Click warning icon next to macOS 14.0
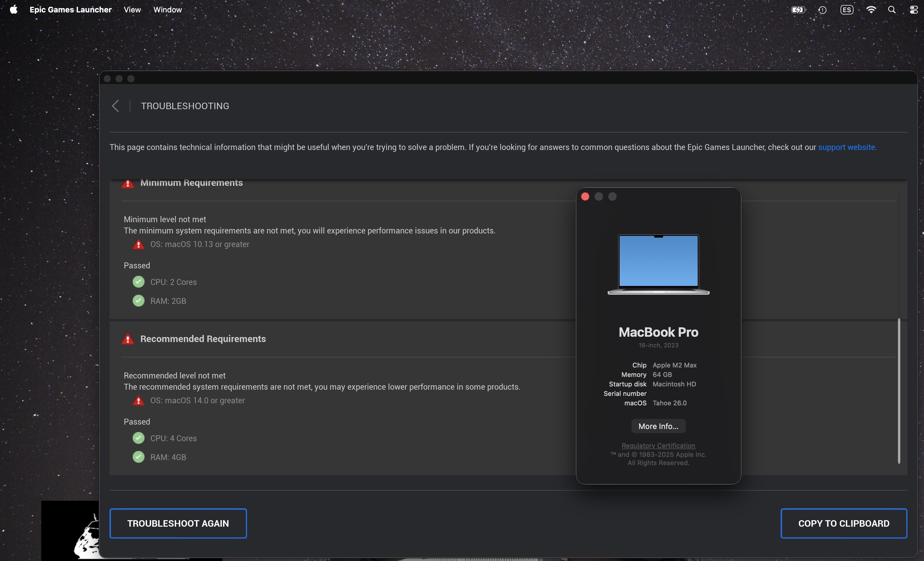Viewport: 924px width, 561px height. [138, 401]
